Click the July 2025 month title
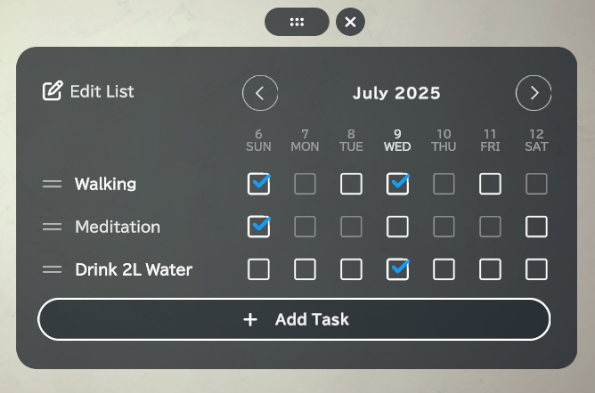595x393 pixels. point(397,93)
